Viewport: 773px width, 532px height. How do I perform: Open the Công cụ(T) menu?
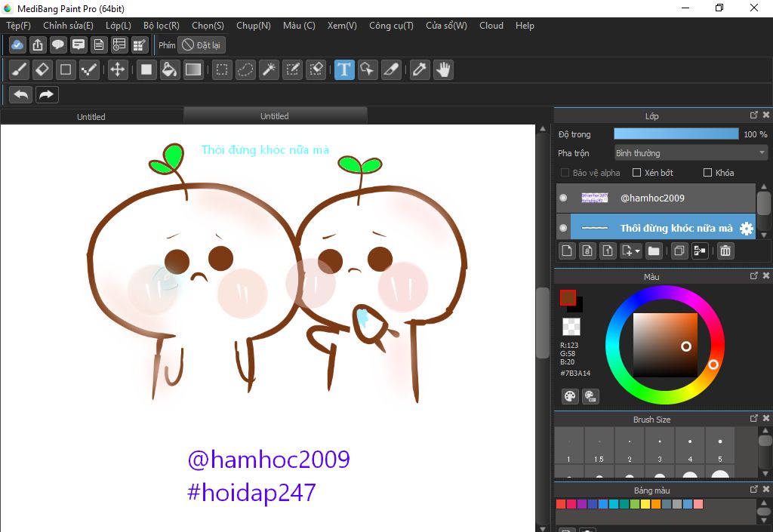click(392, 26)
